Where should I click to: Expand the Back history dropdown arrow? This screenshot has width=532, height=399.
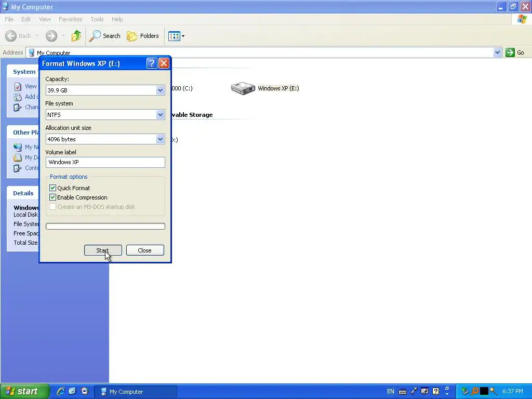click(x=37, y=36)
